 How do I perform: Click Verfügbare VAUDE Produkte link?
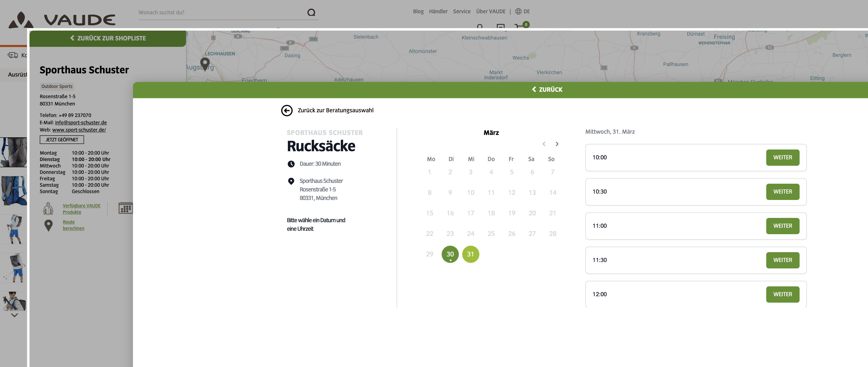click(81, 209)
